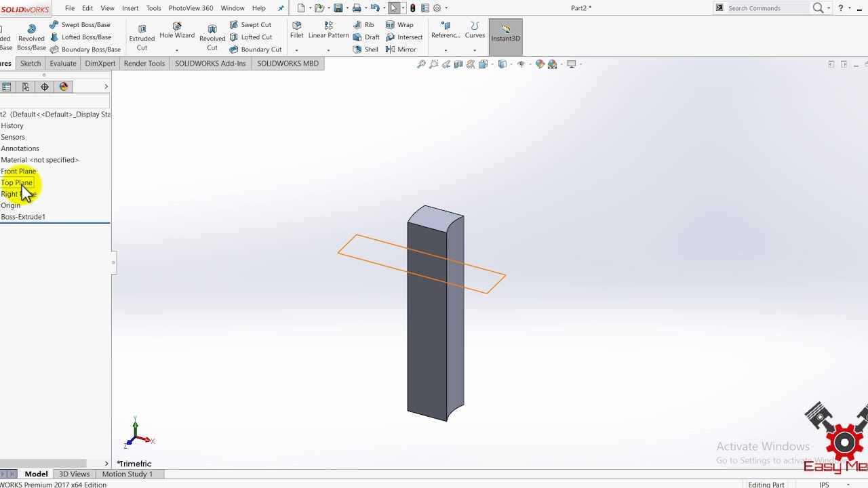
Task: Switch to the Render Tools tab
Action: click(x=144, y=63)
